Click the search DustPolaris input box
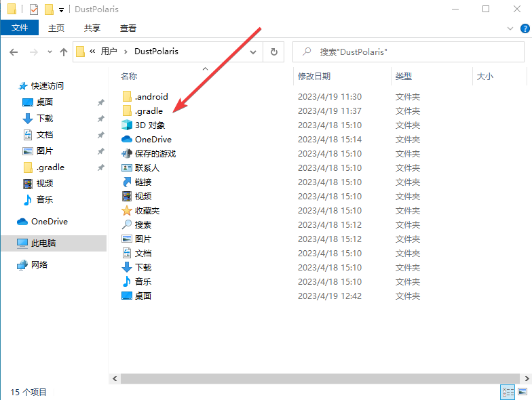The height and width of the screenshot is (400, 532). [x=408, y=52]
